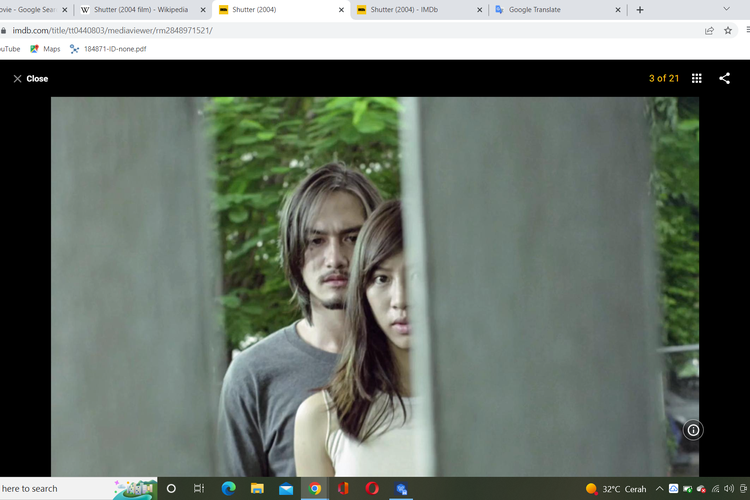
Task: Switch to the Google Translate tab
Action: [x=548, y=10]
